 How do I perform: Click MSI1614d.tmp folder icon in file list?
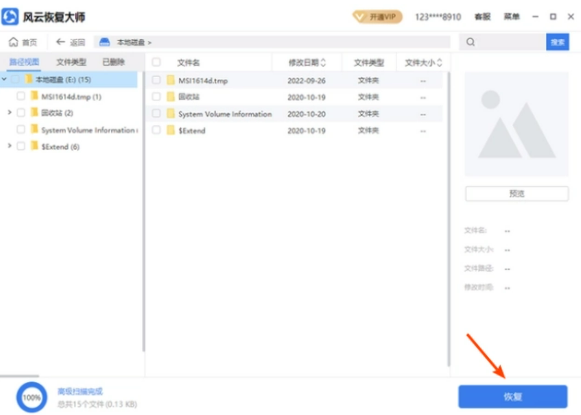coord(170,80)
